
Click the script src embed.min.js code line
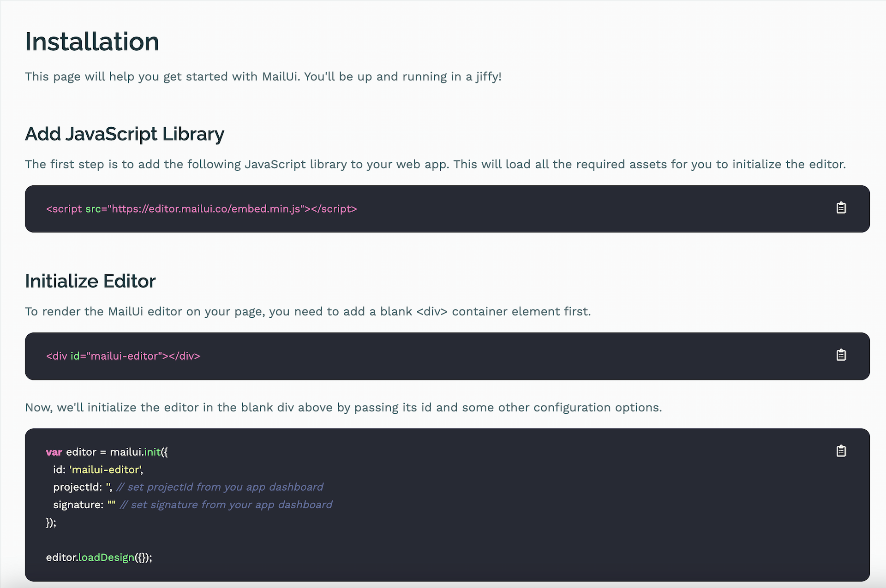pos(202,209)
